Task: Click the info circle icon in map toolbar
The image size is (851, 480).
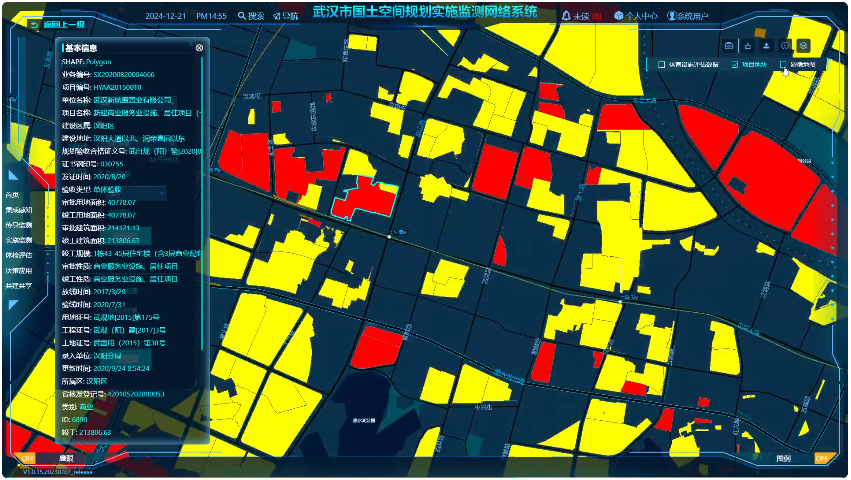Action: pos(785,46)
